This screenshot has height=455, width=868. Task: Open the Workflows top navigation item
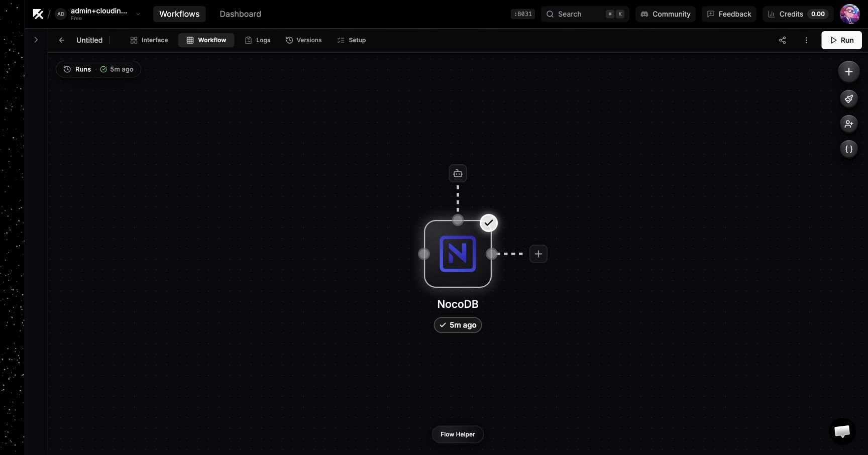[179, 14]
